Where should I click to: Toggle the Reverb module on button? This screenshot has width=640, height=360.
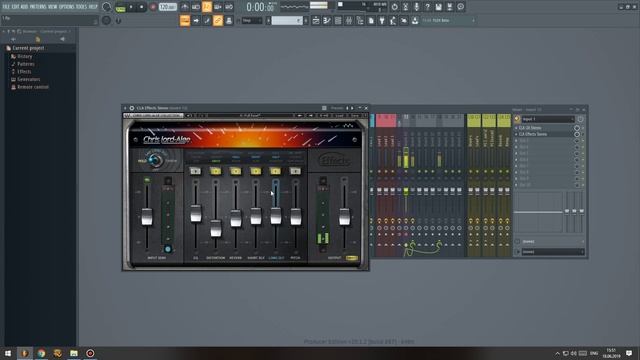tap(236, 171)
